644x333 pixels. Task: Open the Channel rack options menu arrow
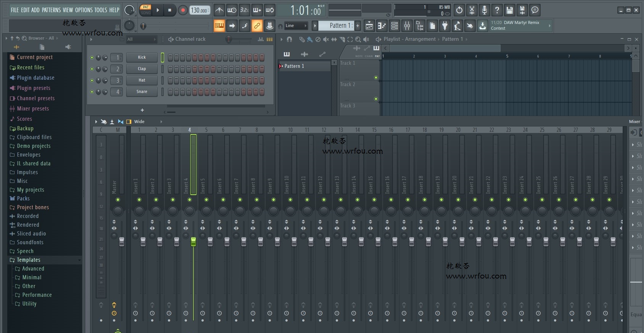(x=91, y=39)
